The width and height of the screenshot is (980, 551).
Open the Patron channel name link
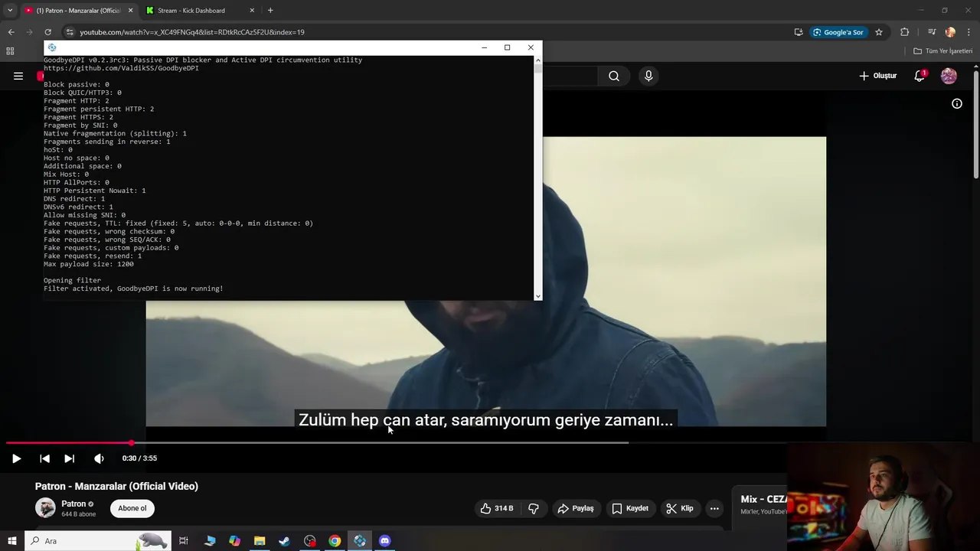coord(73,504)
